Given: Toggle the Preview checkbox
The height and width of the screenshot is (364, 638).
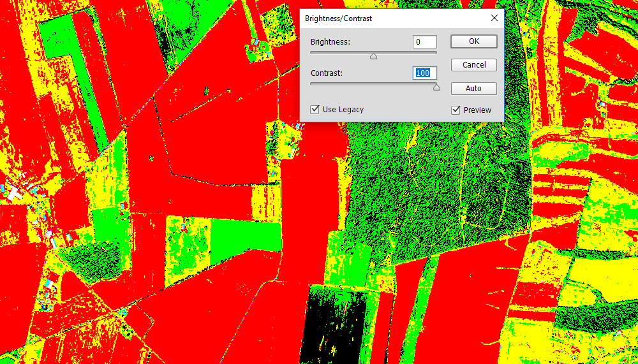Looking at the screenshot, I should pyautogui.click(x=456, y=110).
